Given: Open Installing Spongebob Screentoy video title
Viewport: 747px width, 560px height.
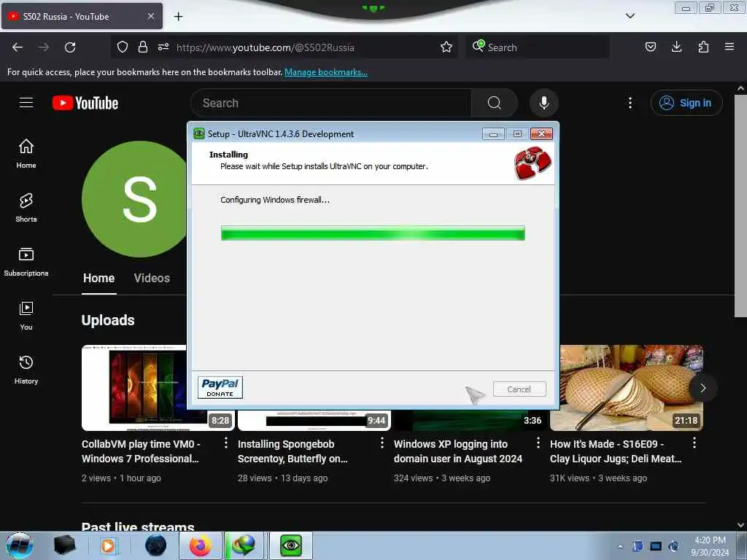Looking at the screenshot, I should click(293, 451).
